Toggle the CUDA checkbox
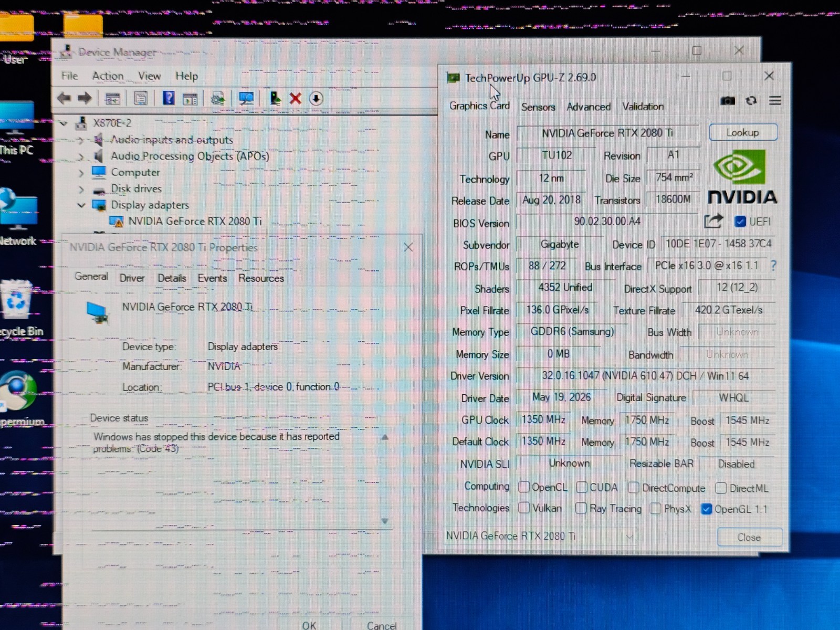 (582, 487)
